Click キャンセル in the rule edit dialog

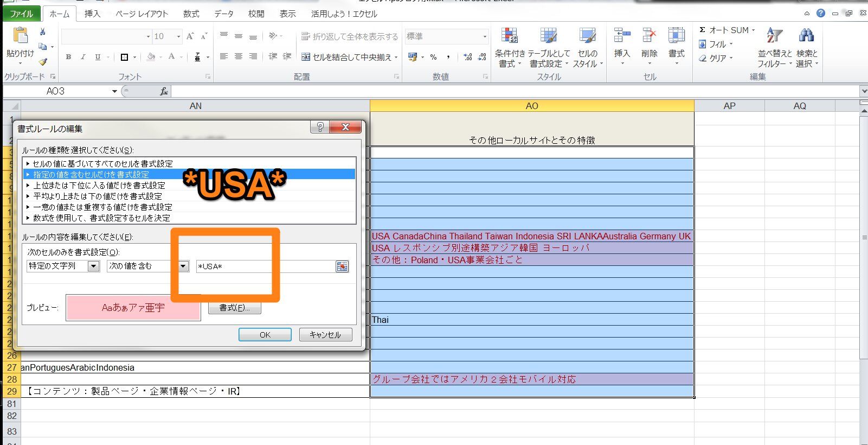(x=325, y=335)
